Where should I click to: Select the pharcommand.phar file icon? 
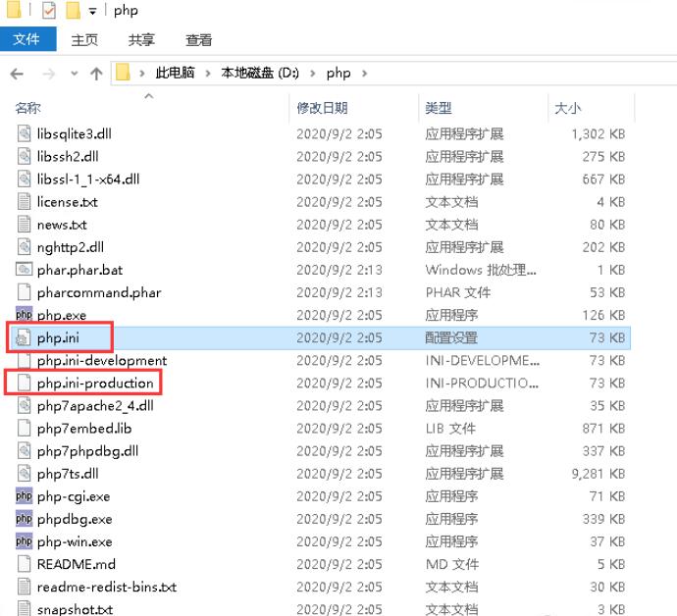(24, 292)
